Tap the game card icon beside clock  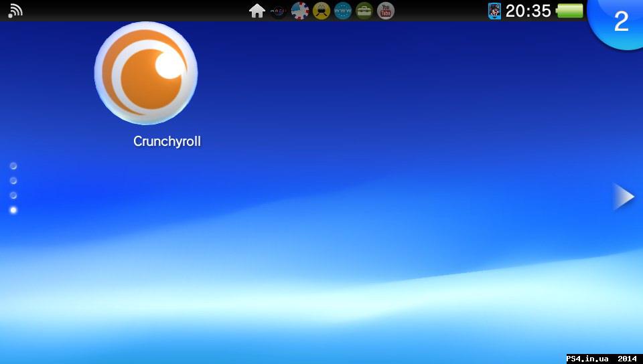click(494, 11)
